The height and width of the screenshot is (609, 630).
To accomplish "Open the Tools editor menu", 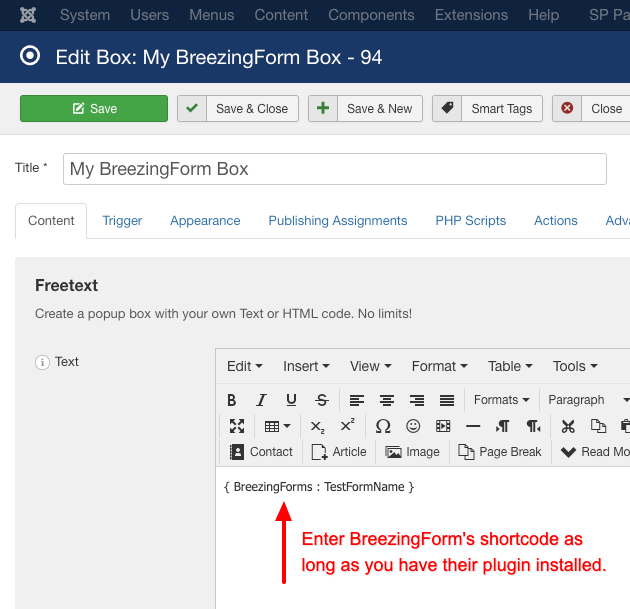I will [x=575, y=366].
